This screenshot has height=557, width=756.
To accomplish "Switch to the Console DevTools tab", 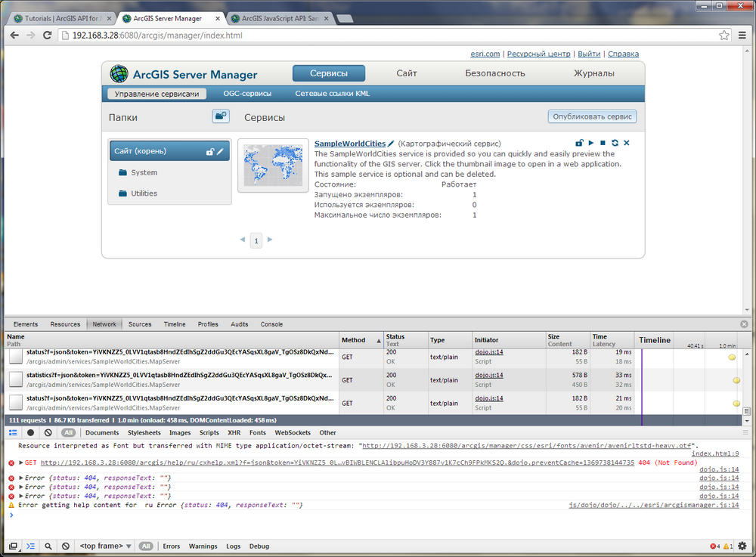I will [271, 324].
